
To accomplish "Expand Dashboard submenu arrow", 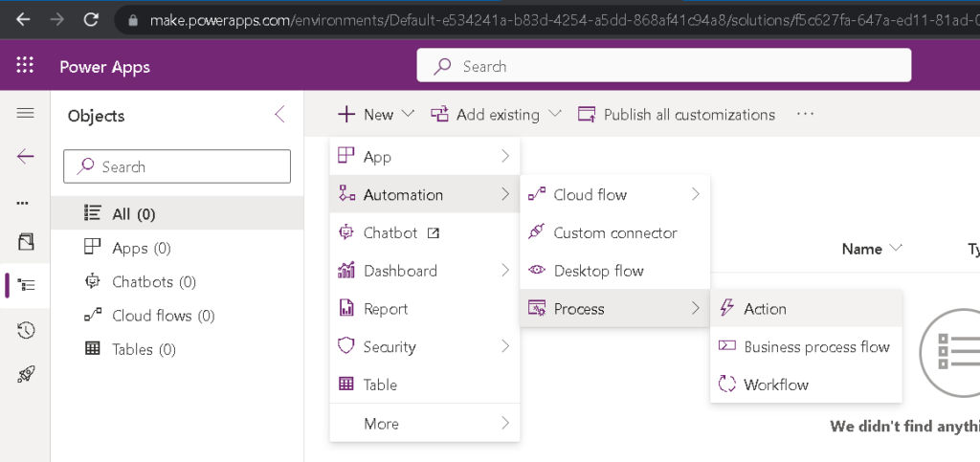I will pos(505,271).
